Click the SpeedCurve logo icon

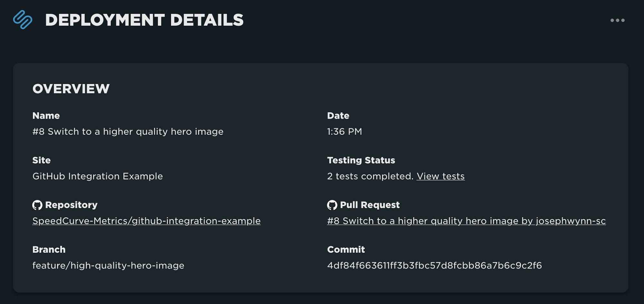(x=23, y=20)
